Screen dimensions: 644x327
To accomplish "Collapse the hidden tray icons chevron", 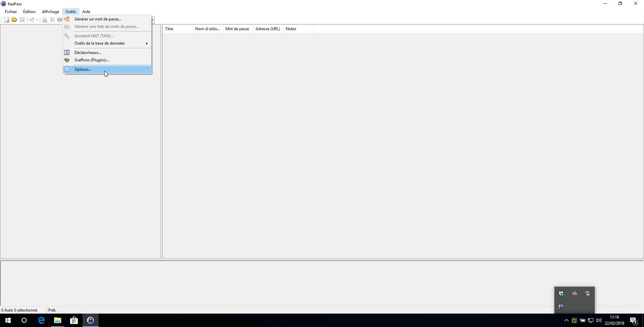I will (x=567, y=320).
